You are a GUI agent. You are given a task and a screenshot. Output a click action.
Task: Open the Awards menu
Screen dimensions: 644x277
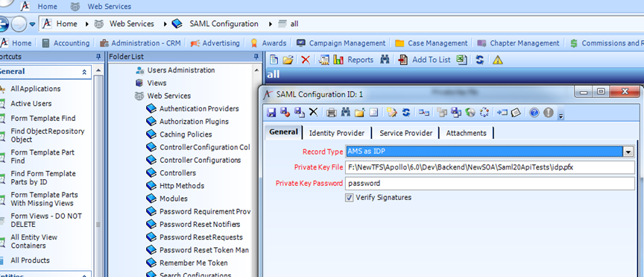[268, 43]
